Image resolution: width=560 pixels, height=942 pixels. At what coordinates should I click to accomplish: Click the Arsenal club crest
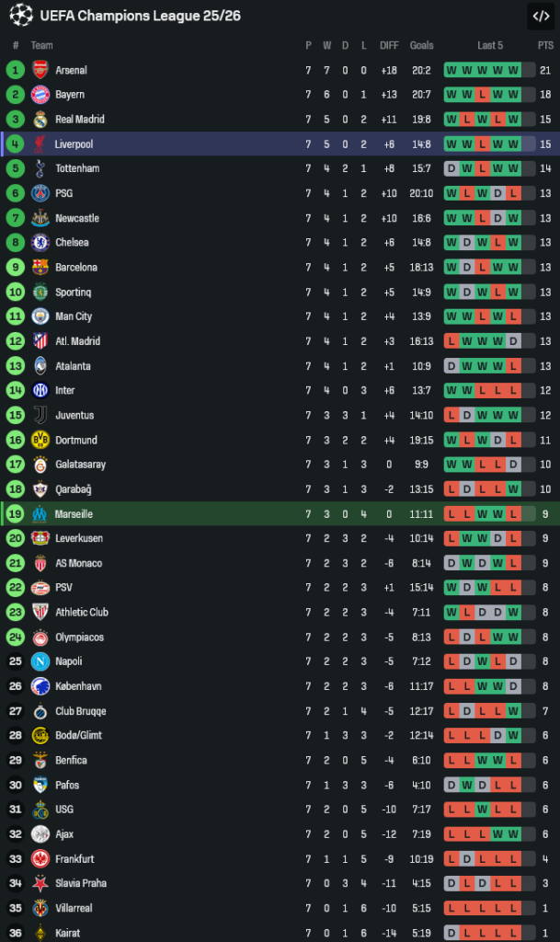40,70
